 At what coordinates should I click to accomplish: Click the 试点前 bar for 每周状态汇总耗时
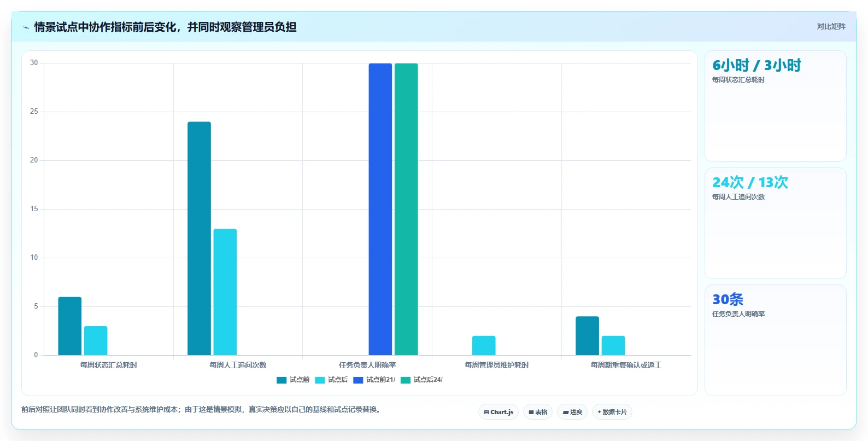click(x=70, y=326)
